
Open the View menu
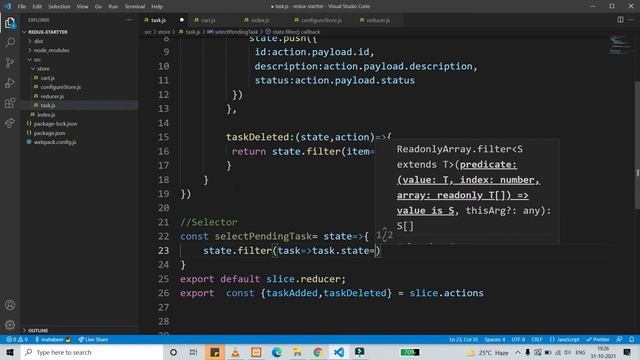[x=82, y=7]
